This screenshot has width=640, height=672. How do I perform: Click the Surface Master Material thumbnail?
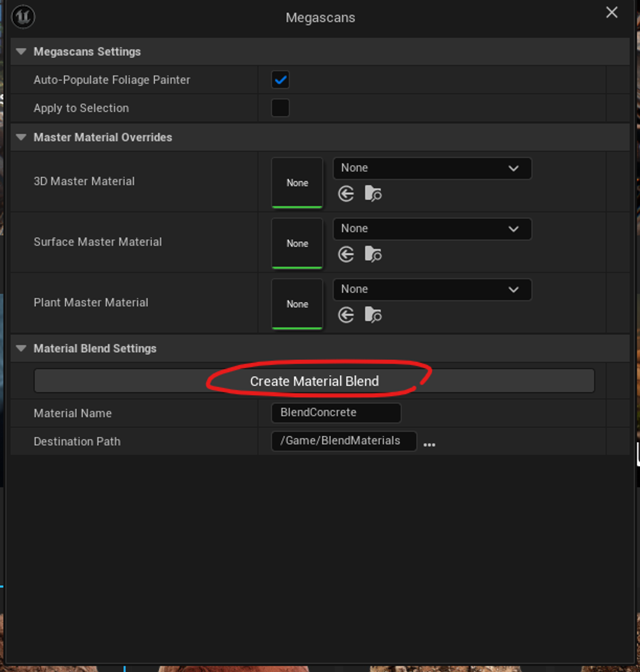[297, 243]
